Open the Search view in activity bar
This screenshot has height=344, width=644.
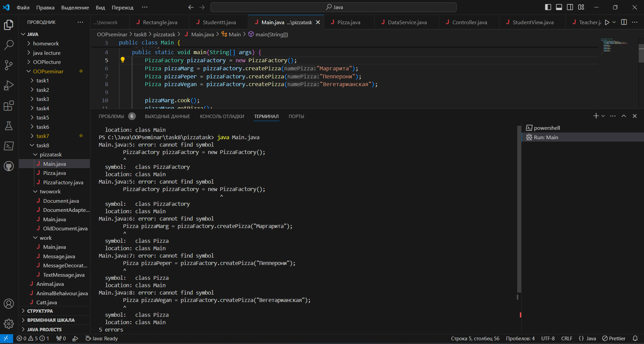[9, 45]
